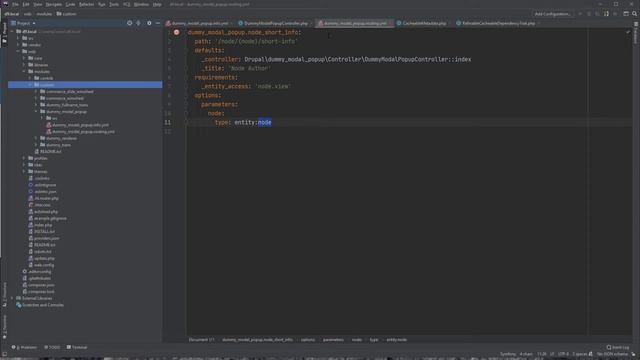
Task: Click the Add Configuration button
Action: 552,13
